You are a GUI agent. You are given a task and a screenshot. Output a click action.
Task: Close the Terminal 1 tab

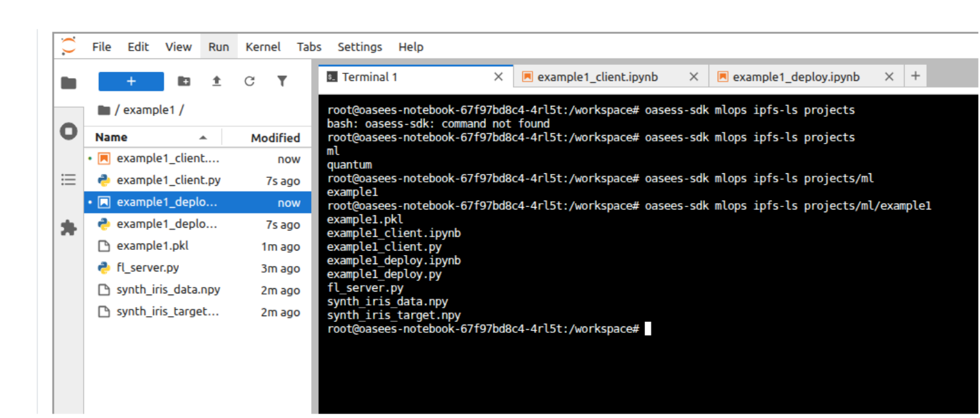[498, 77]
